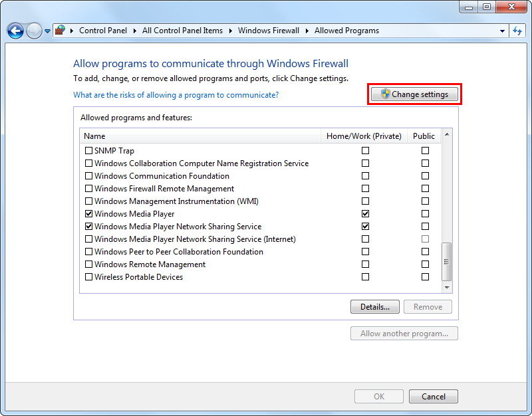Uncheck Windows Media Player name checkbox
This screenshot has width=532, height=416.
88,214
